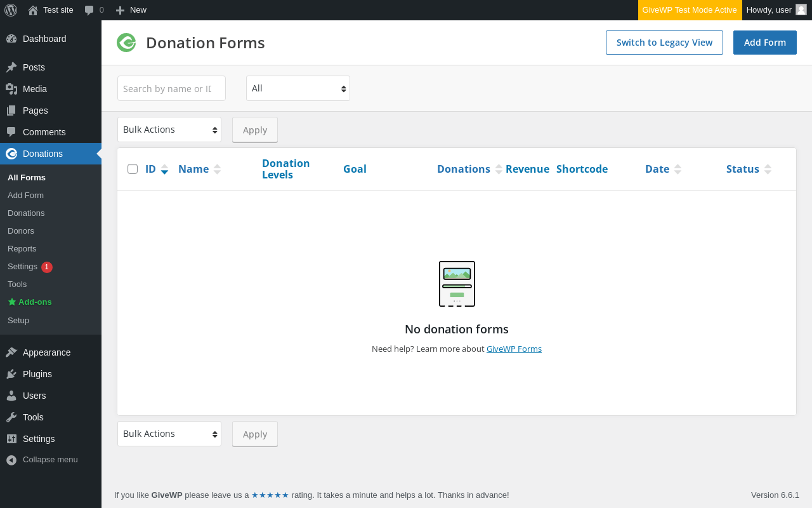Click the WordPress logo icon

click(x=10, y=10)
